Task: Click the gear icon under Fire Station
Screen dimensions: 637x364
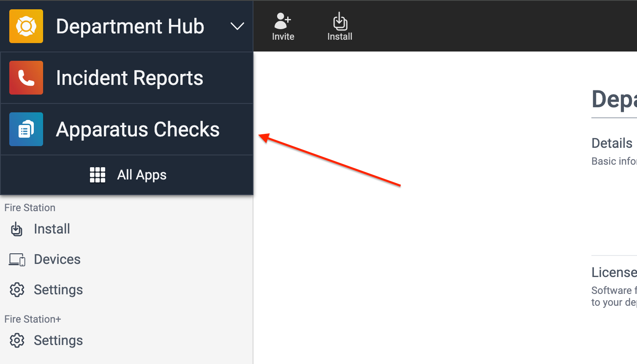Action: pos(17,290)
